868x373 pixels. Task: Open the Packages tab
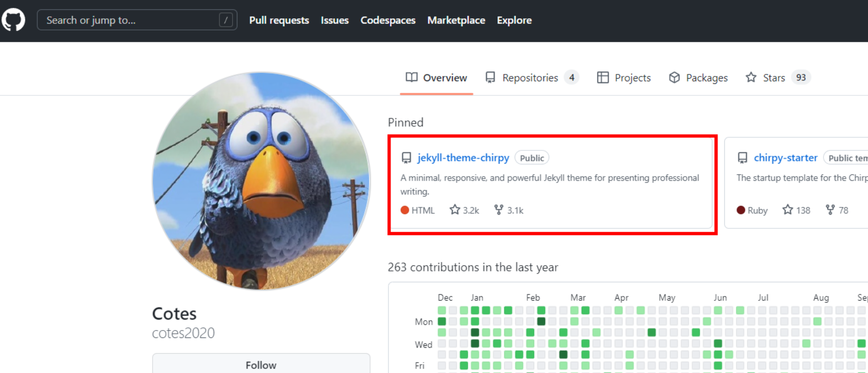click(698, 78)
